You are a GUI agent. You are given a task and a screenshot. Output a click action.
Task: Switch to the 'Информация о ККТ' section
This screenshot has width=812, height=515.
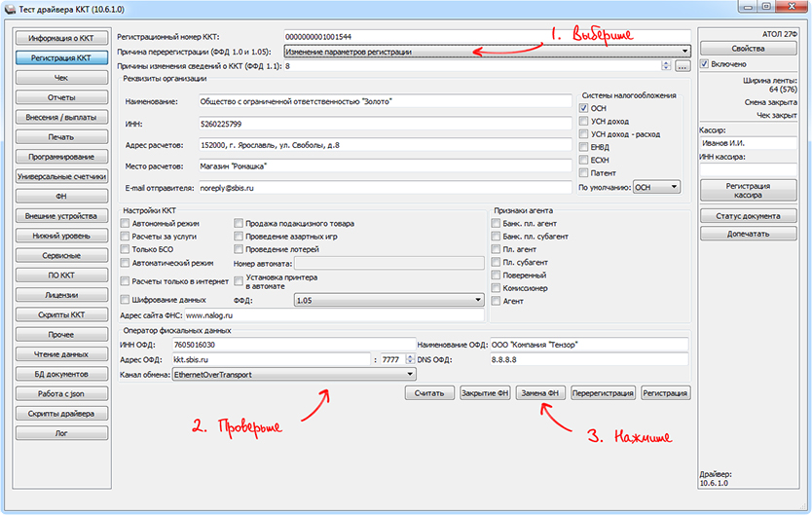[61, 38]
